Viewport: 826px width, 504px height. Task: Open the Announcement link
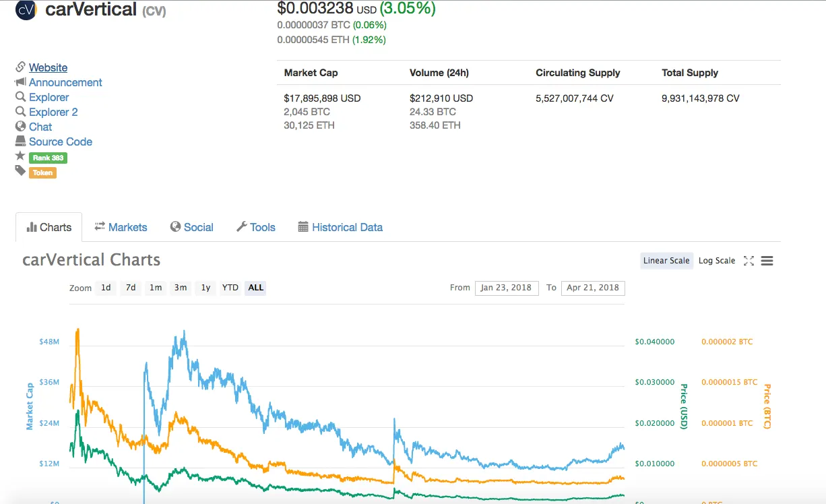tap(65, 82)
